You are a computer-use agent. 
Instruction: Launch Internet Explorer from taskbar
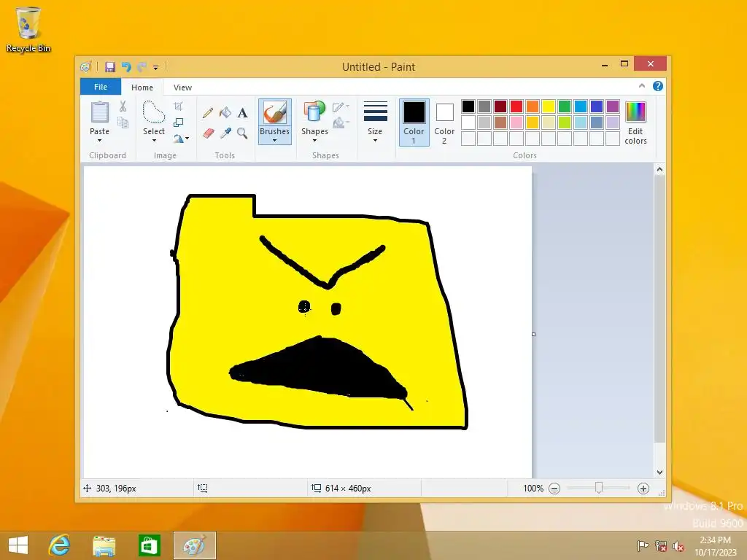click(x=60, y=545)
